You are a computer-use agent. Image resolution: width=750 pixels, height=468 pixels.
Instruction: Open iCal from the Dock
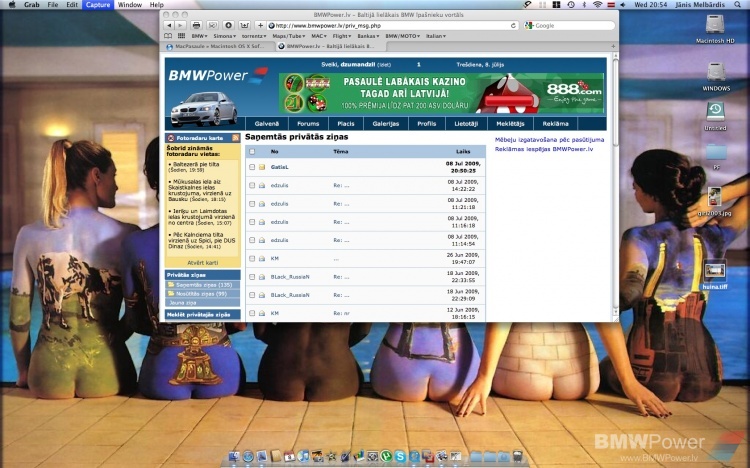tap(289, 457)
